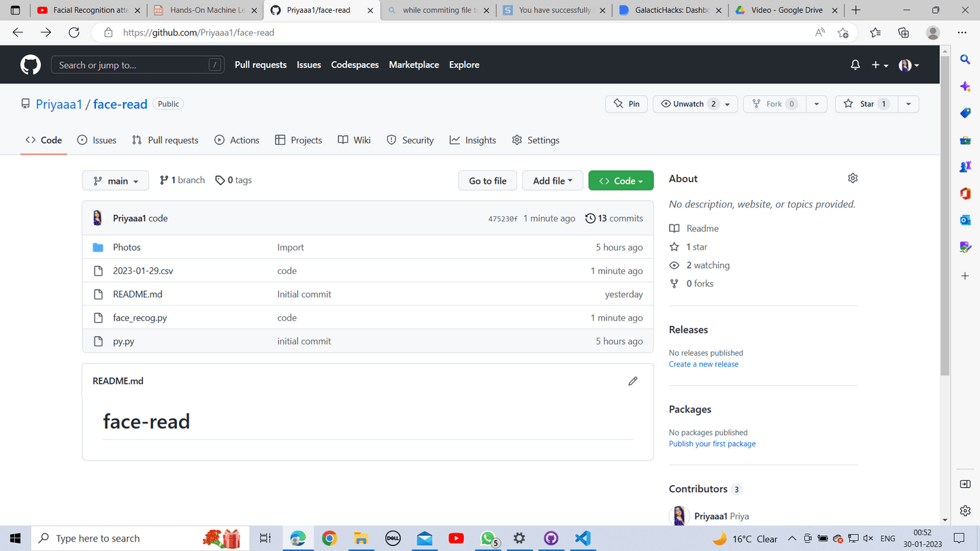Click the Read aloud icon in address bar

(x=820, y=33)
